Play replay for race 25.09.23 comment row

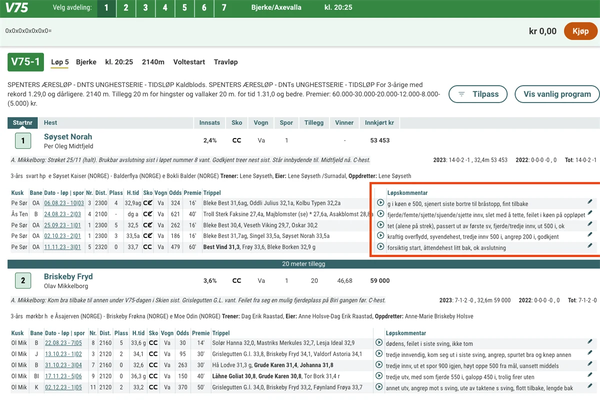pos(380,225)
